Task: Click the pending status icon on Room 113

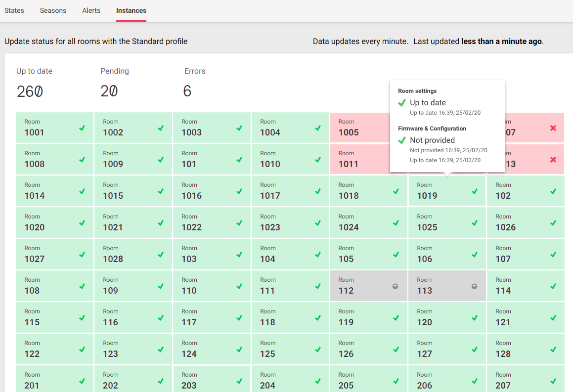Action: point(474,286)
